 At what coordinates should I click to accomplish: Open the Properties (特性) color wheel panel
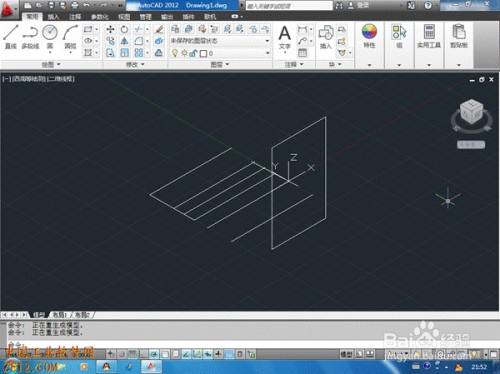[369, 36]
